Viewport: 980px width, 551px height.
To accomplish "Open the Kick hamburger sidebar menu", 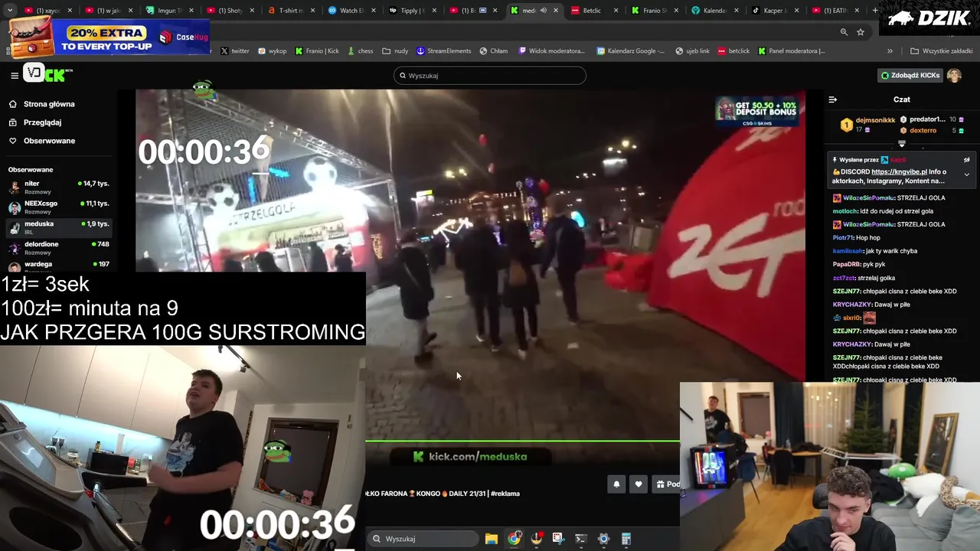I will click(15, 75).
